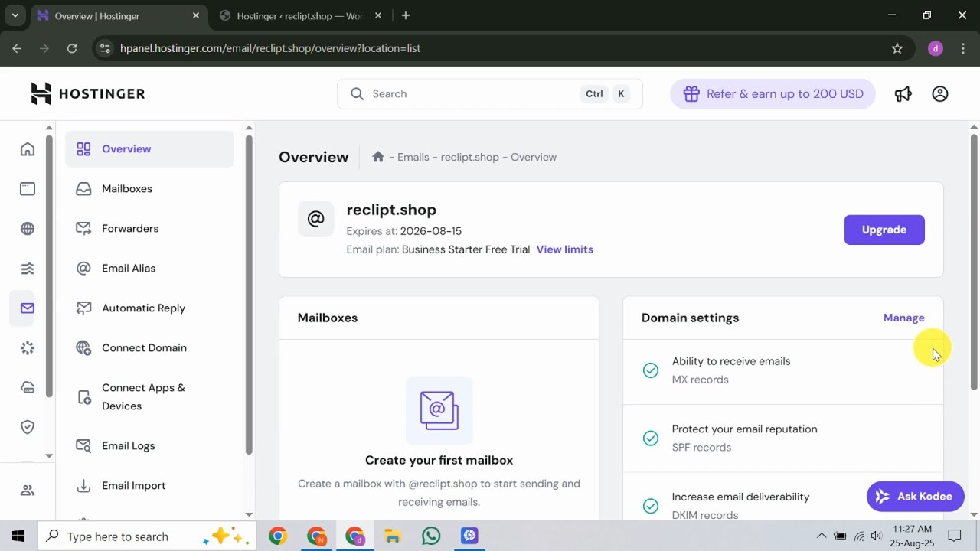
Task: Click the left icon rail scrollbar
Action: tap(49, 266)
